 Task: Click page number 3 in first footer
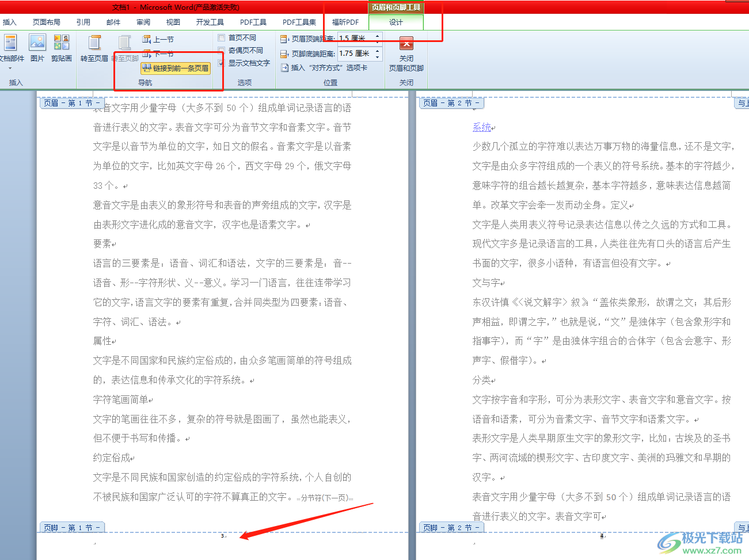(x=222, y=536)
